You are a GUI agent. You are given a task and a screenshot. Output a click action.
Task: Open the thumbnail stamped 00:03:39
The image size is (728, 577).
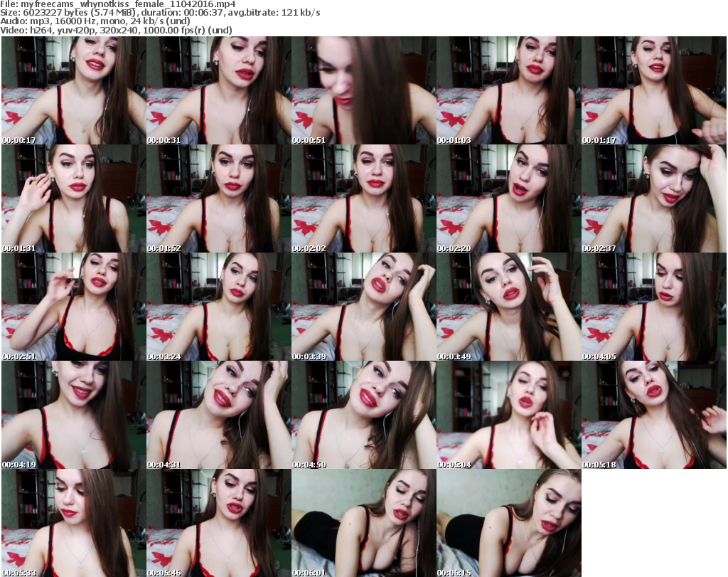click(363, 307)
